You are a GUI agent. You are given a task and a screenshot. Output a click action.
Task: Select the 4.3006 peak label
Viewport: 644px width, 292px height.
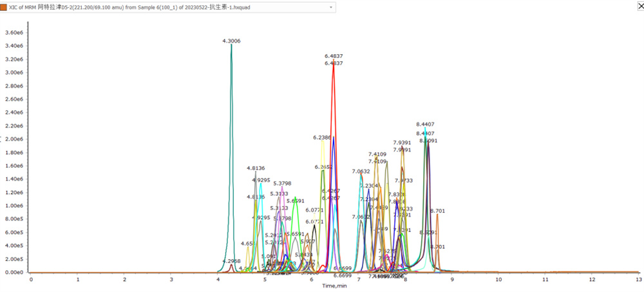231,41
